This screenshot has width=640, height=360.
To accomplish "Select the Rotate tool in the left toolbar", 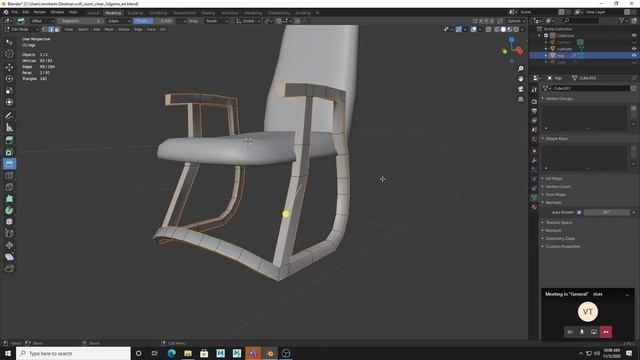I will (9, 78).
